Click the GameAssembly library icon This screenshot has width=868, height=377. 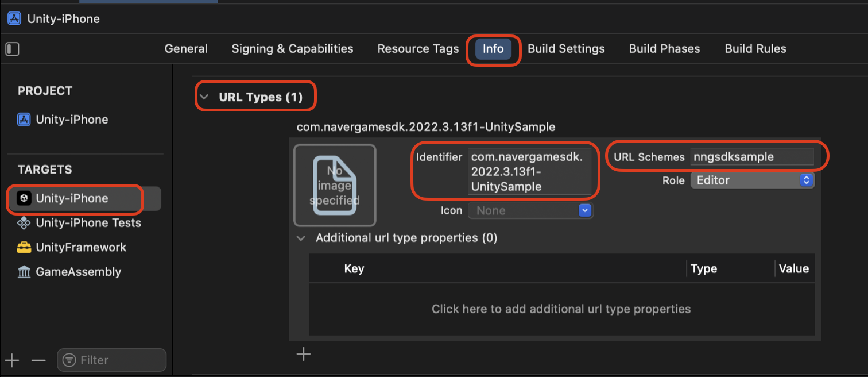pos(24,272)
